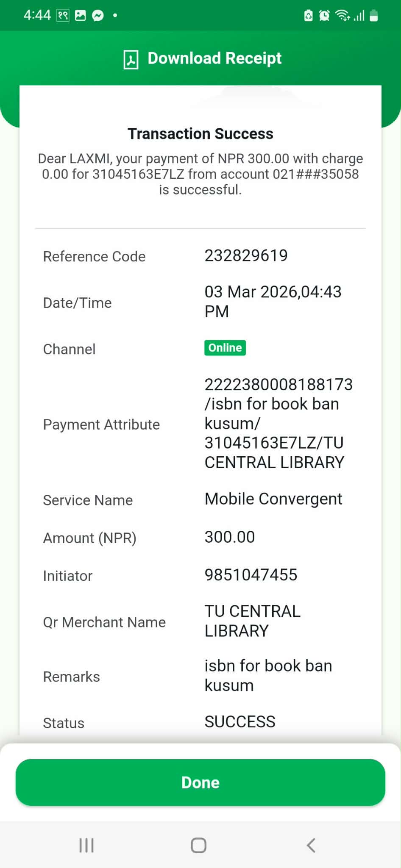Tap the home navigation button
This screenshot has height=868, width=401.
198,845
